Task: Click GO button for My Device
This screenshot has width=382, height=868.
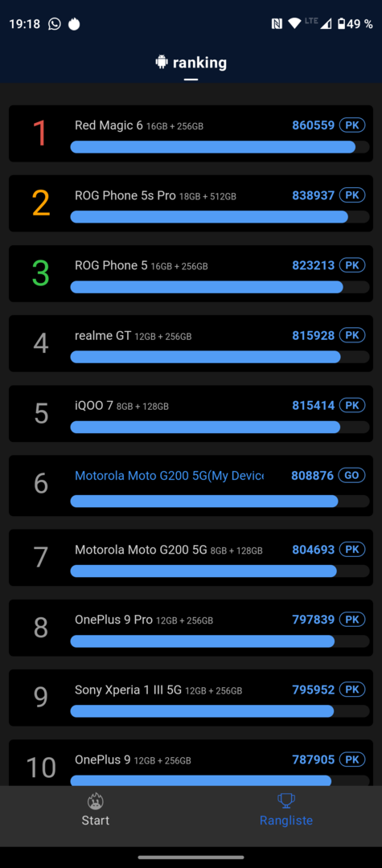Action: [352, 475]
